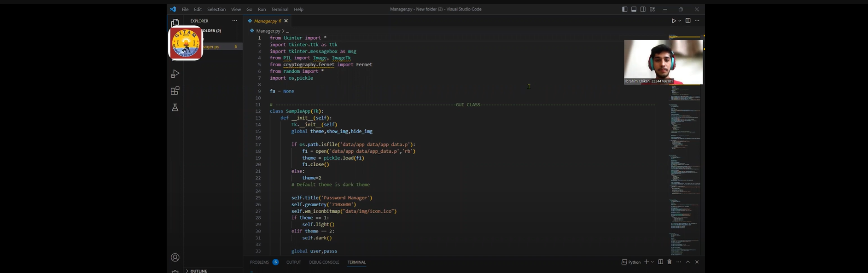Open dropdown next to the Run button
The height and width of the screenshot is (273, 868).
click(x=680, y=21)
